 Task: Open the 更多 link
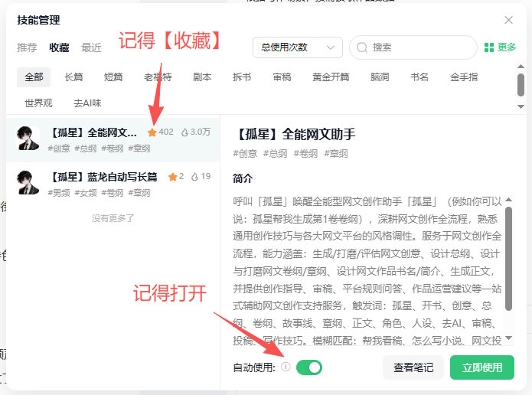(x=507, y=47)
